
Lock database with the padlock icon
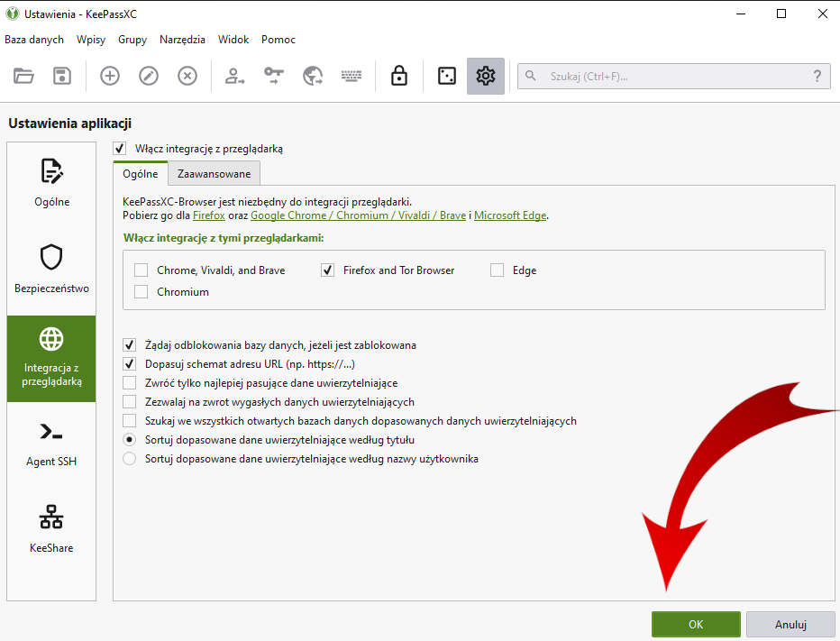[x=399, y=76]
